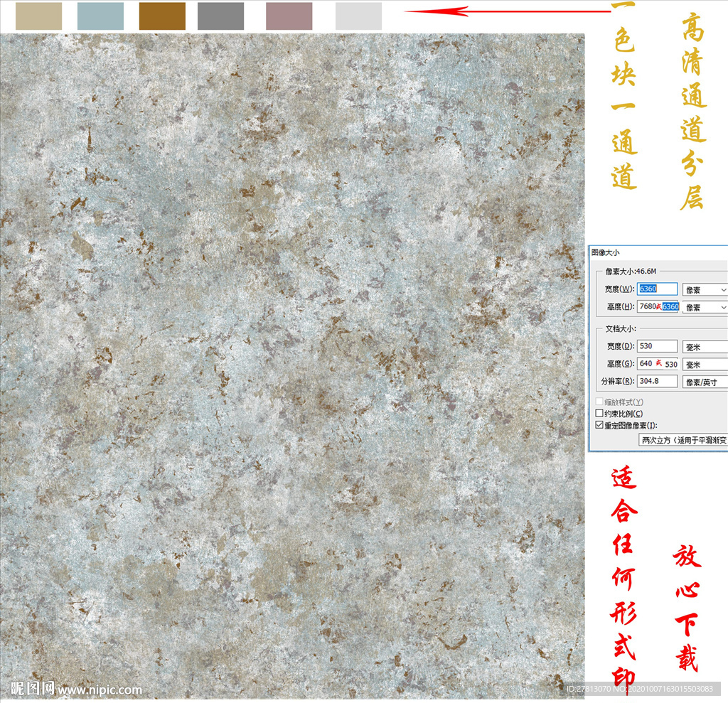This screenshot has width=728, height=703.
Task: Click the greyed-out 缩放样式 checkbox
Action: (x=599, y=402)
